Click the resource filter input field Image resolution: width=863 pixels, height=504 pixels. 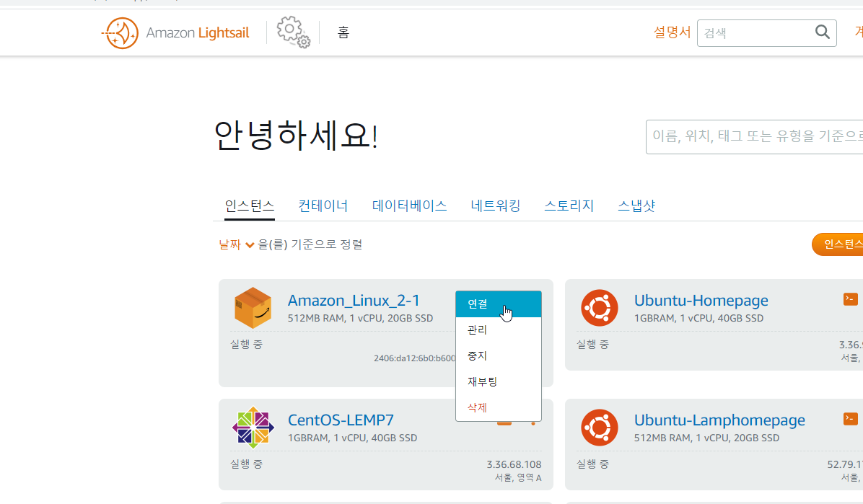pos(755,137)
